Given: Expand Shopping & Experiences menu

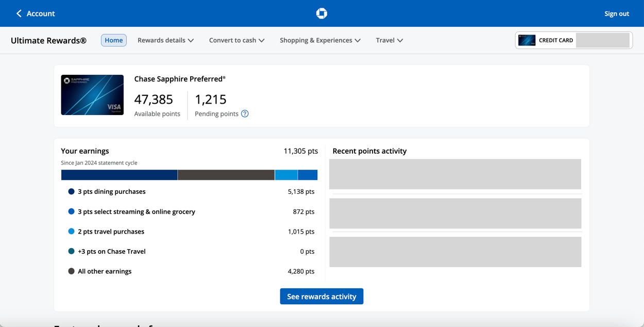Looking at the screenshot, I should [320, 40].
